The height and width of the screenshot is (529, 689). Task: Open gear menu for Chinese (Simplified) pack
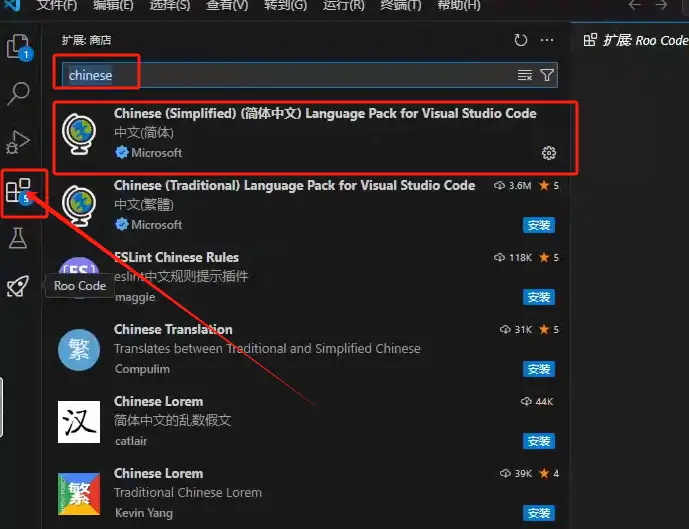(x=548, y=153)
